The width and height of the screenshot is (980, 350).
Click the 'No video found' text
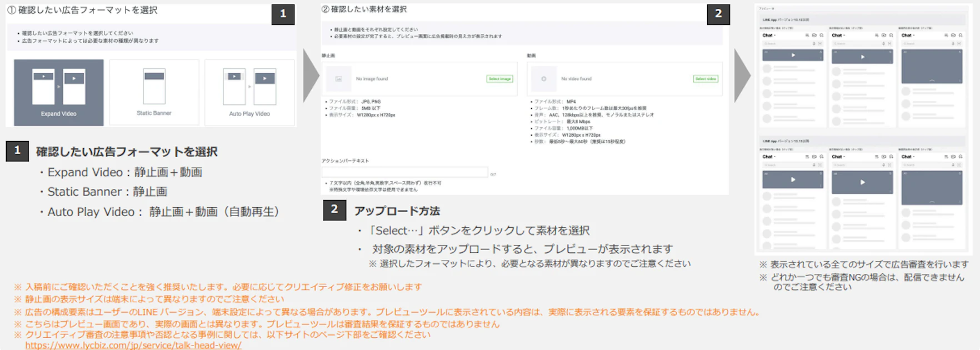[576, 79]
